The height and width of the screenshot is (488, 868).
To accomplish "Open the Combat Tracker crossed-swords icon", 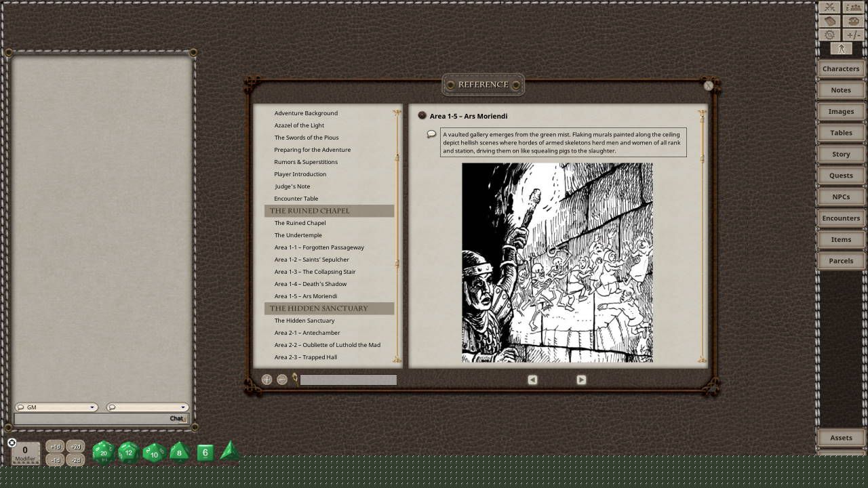I will 829,7.
